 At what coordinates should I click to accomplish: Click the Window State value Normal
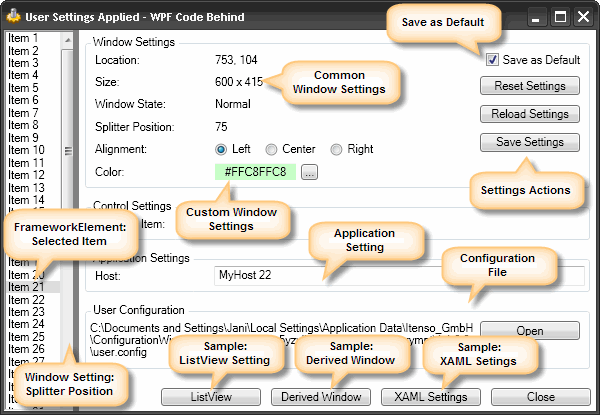click(x=233, y=104)
